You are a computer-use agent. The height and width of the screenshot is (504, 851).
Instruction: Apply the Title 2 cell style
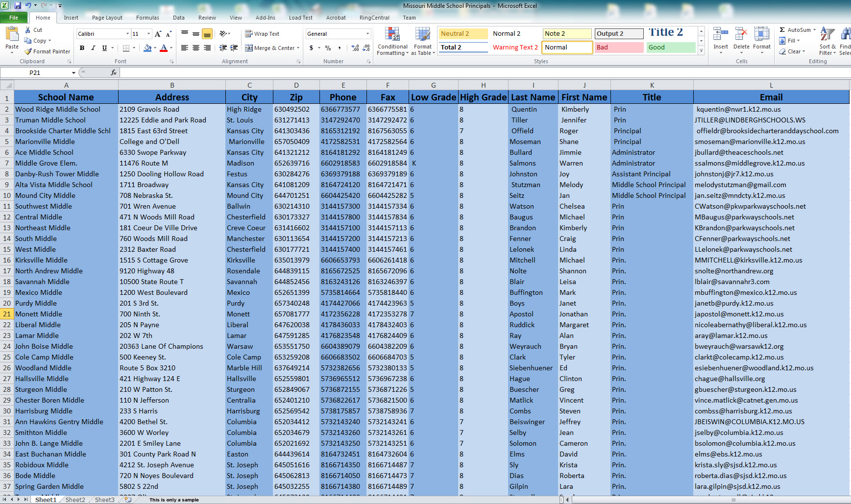pyautogui.click(x=671, y=33)
